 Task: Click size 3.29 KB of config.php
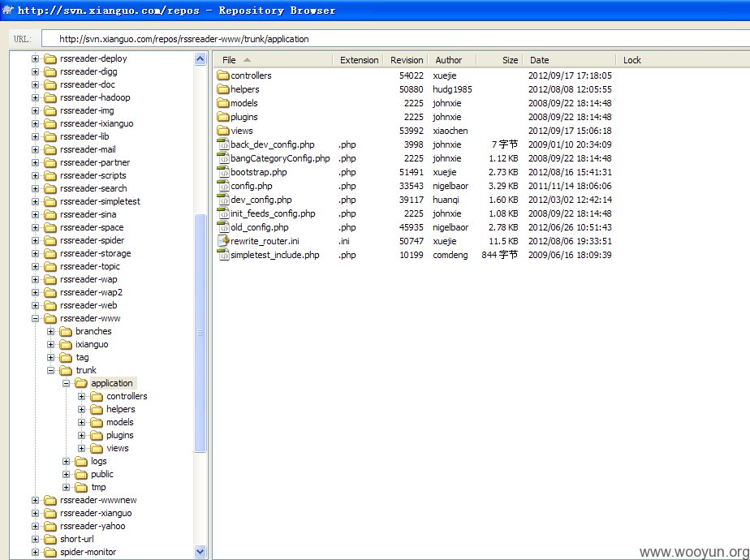[503, 186]
